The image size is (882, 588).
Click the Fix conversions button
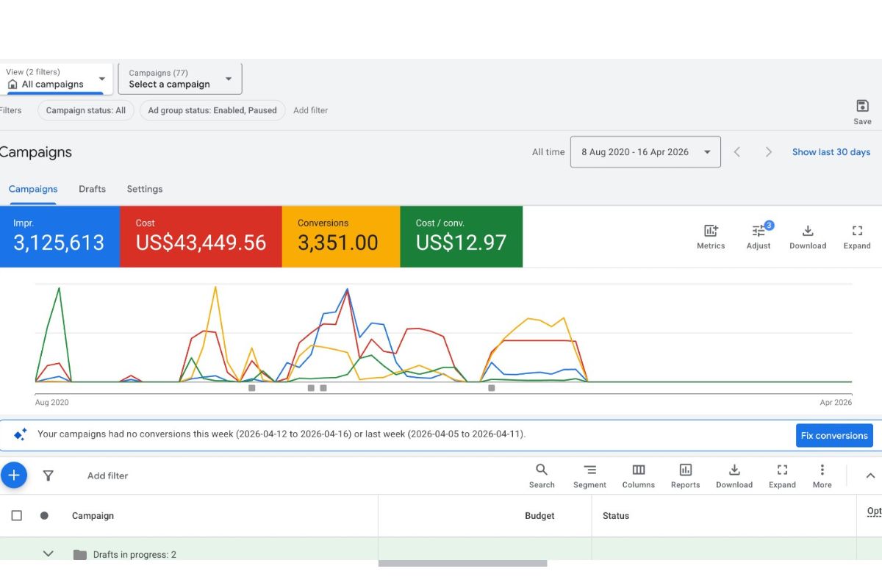pyautogui.click(x=834, y=435)
